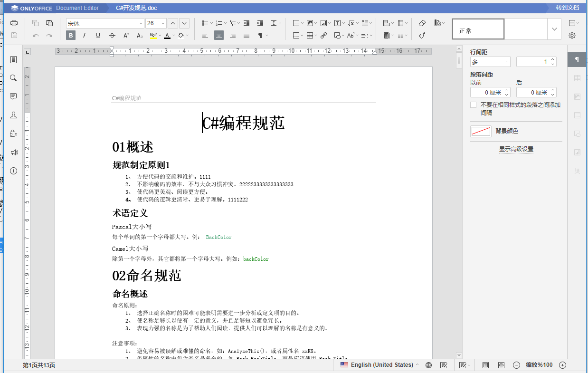Open the insert equation menu
588x373 pixels.
352,23
